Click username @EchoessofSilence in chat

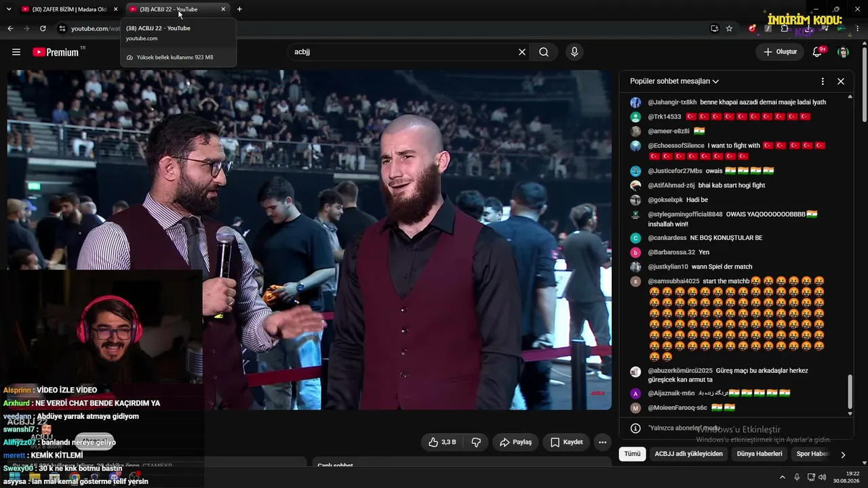coord(676,146)
